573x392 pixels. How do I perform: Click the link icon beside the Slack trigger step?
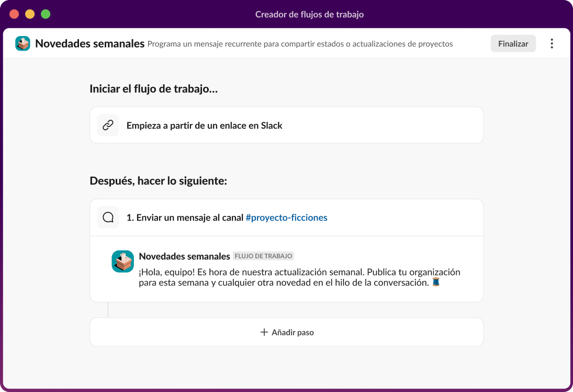tap(108, 125)
